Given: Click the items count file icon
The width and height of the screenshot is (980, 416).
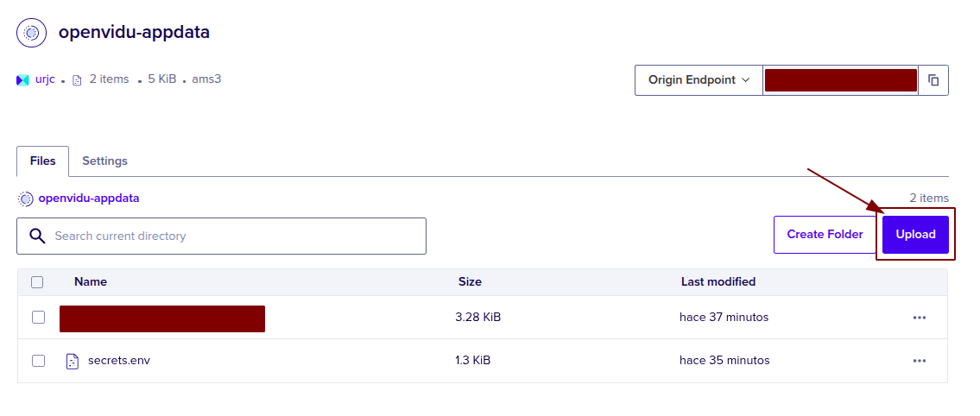Looking at the screenshot, I should click(77, 79).
